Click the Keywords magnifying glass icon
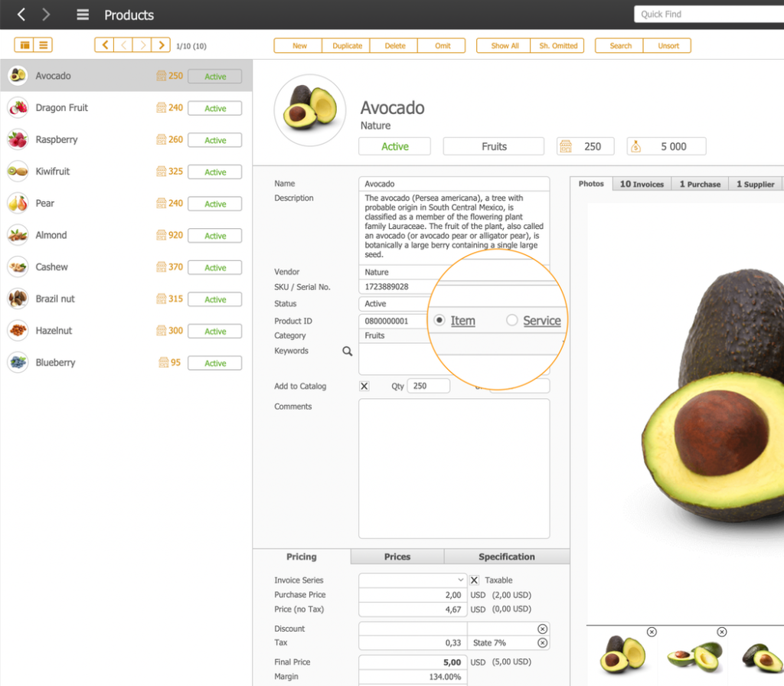 347,351
